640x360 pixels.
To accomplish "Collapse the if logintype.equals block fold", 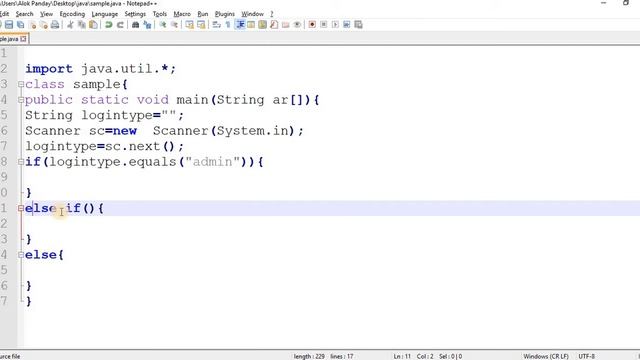I will point(21,162).
